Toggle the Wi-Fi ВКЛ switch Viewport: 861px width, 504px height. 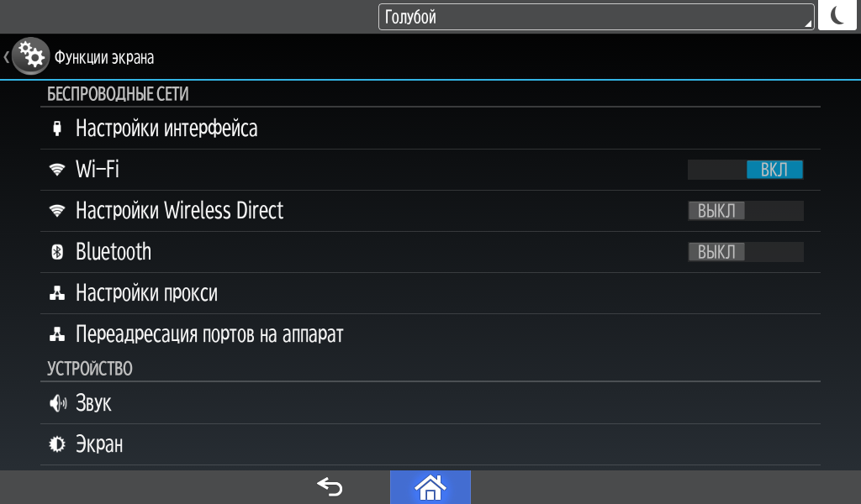(x=746, y=170)
